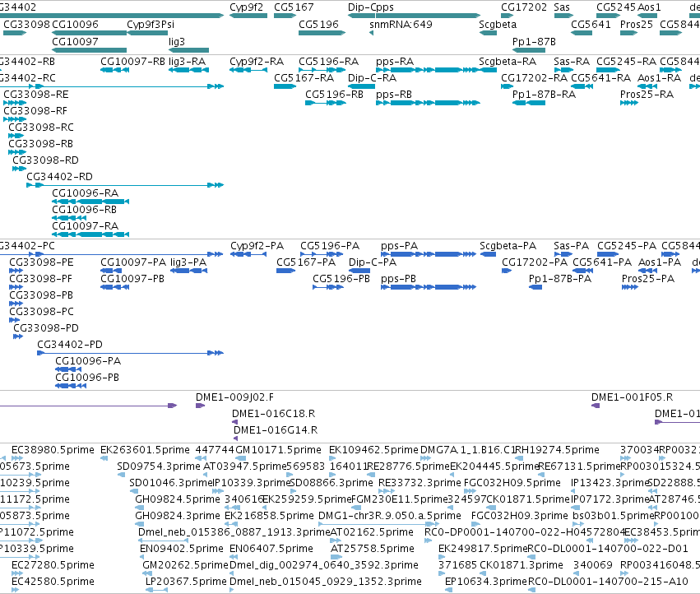Select the Sas-PA protein glyph
This screenshot has height=594, width=700.
pos(563,254)
